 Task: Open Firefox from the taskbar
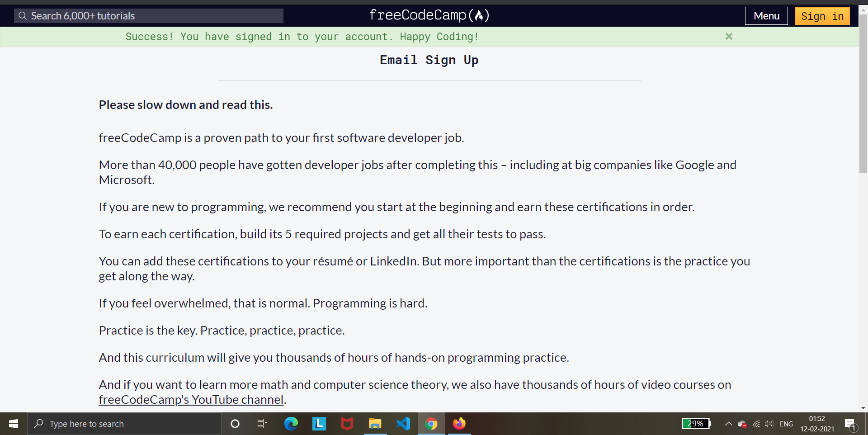click(x=459, y=424)
